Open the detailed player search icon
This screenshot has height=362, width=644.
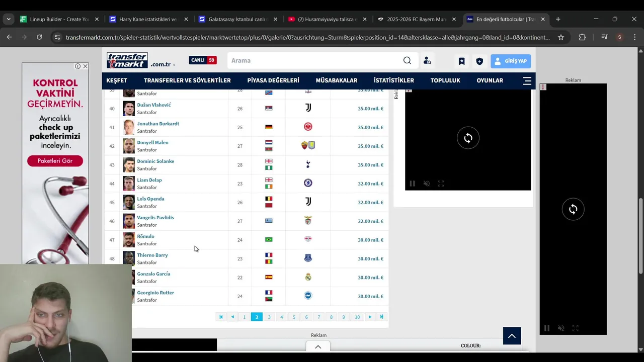427,61
